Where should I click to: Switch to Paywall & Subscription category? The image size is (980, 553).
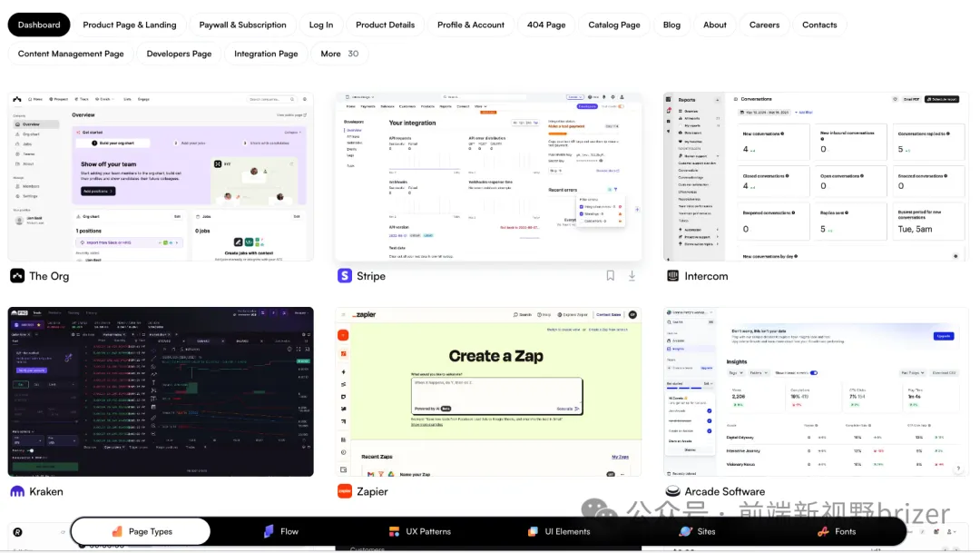(242, 25)
